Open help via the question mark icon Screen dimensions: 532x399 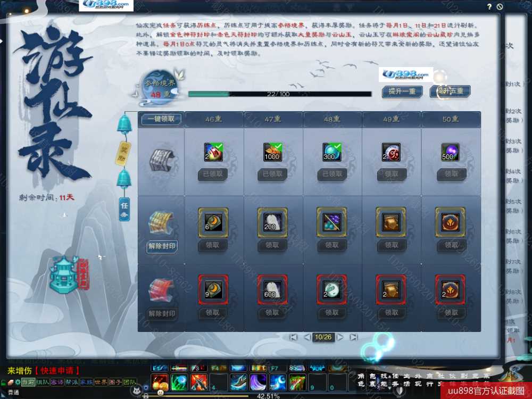[489, 7]
